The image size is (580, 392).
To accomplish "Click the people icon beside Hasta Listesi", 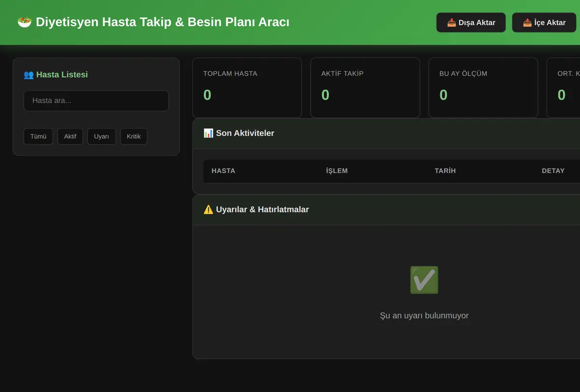I will (29, 74).
